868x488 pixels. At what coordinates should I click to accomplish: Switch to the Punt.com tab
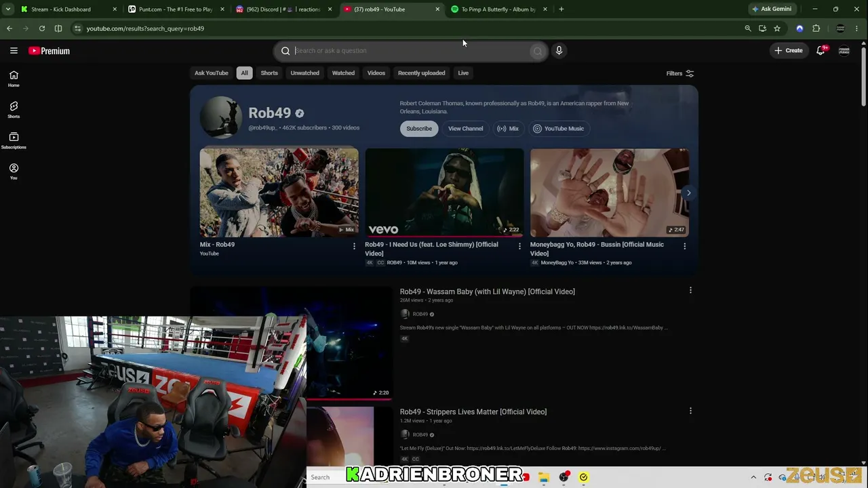point(176,9)
